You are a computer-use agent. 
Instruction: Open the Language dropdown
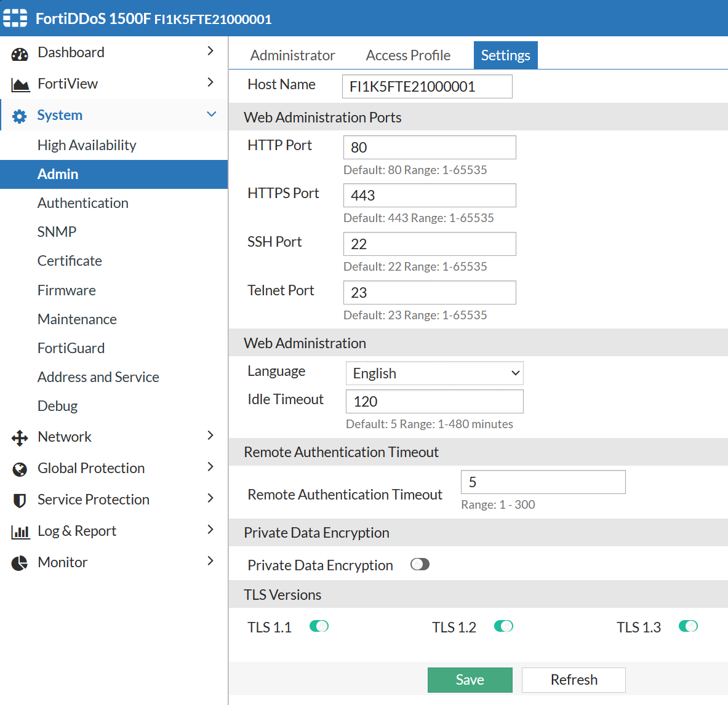(434, 373)
